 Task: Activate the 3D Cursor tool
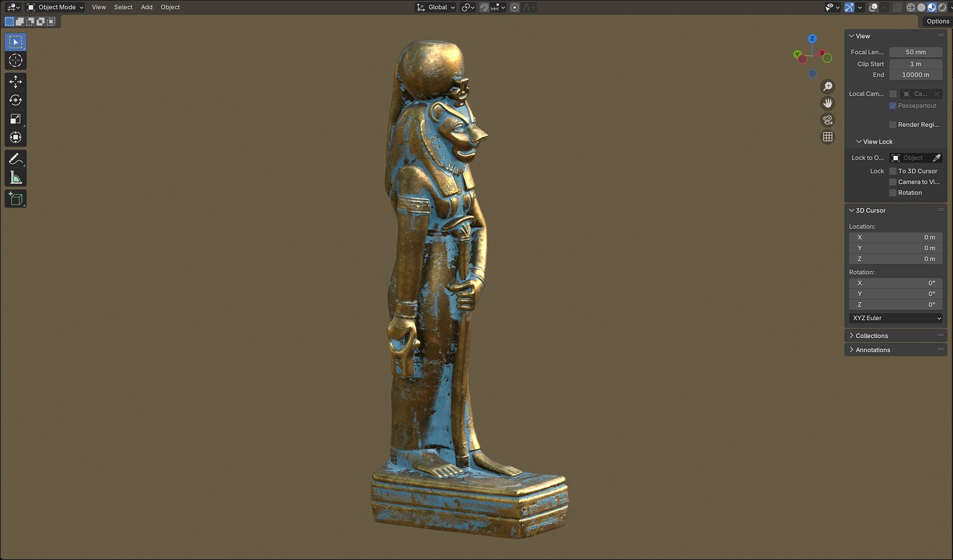[16, 60]
